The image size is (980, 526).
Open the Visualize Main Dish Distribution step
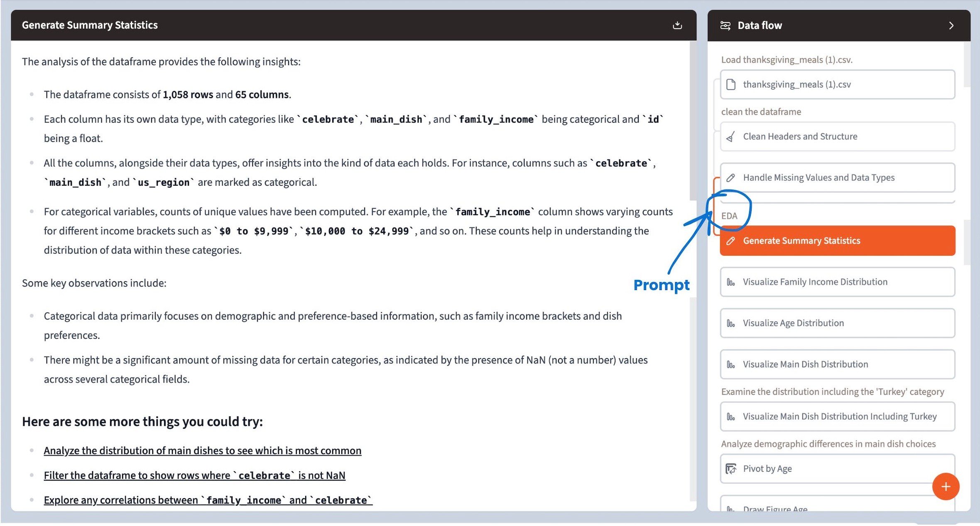[x=838, y=364]
